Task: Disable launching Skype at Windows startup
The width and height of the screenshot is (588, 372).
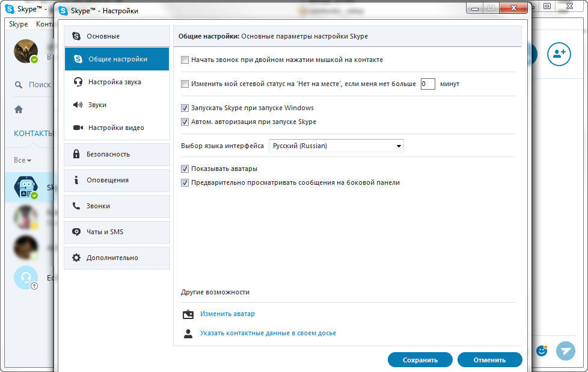Action: pos(185,108)
